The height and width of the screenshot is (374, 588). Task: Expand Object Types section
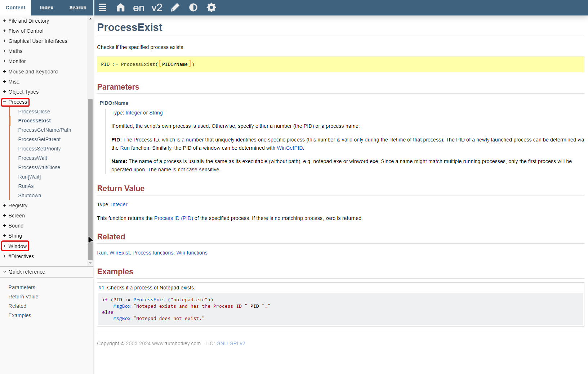[23, 92]
